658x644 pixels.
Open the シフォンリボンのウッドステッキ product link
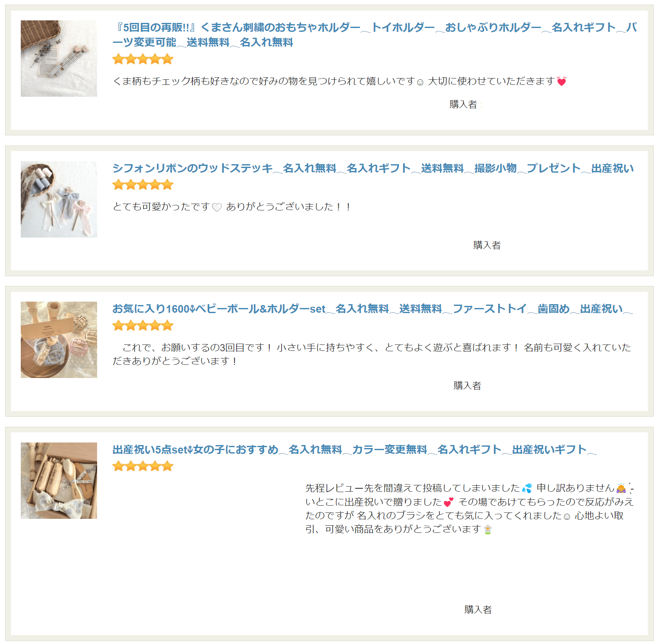click(373, 168)
